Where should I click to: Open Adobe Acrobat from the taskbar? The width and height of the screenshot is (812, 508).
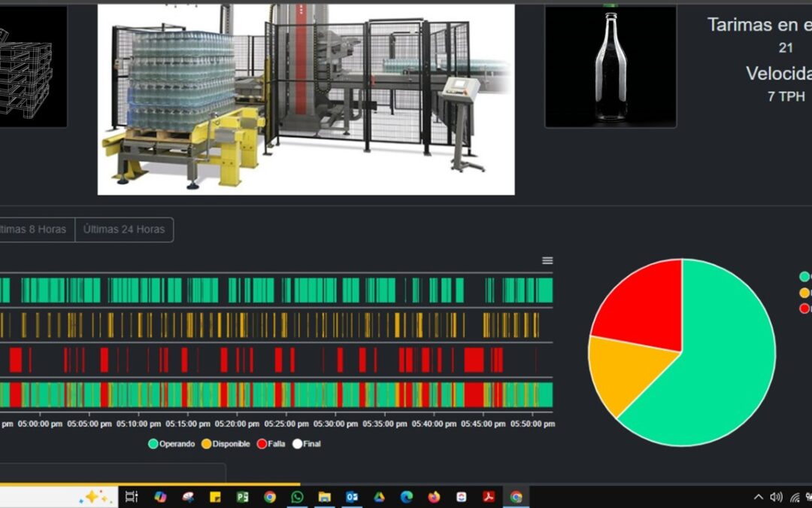pos(488,497)
